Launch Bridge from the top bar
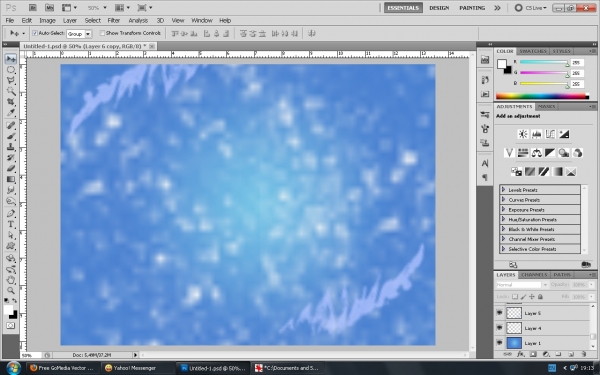This screenshot has height=375, width=600. [x=33, y=7]
